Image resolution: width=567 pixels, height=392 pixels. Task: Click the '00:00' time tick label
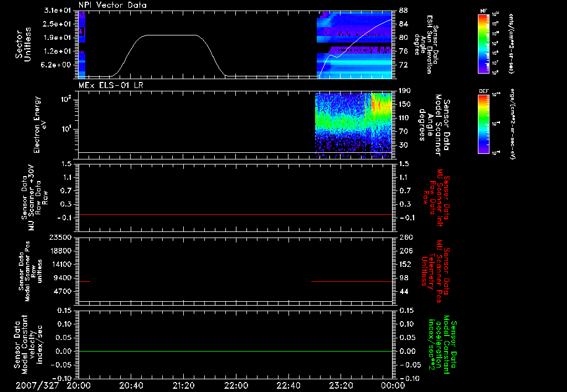point(393,385)
